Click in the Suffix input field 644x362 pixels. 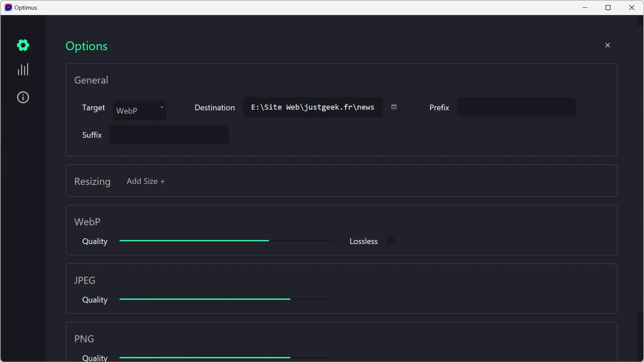coord(169,135)
